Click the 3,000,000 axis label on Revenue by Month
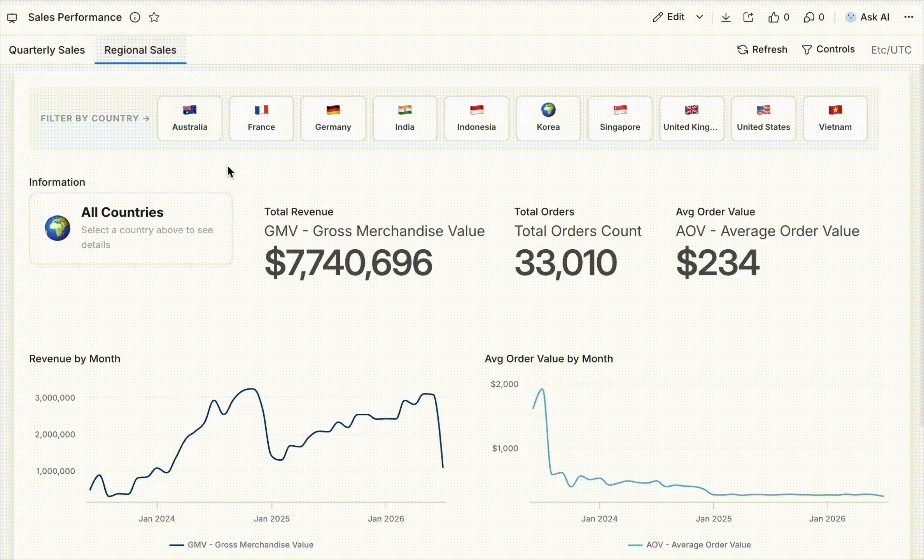This screenshot has height=560, width=924. point(55,398)
